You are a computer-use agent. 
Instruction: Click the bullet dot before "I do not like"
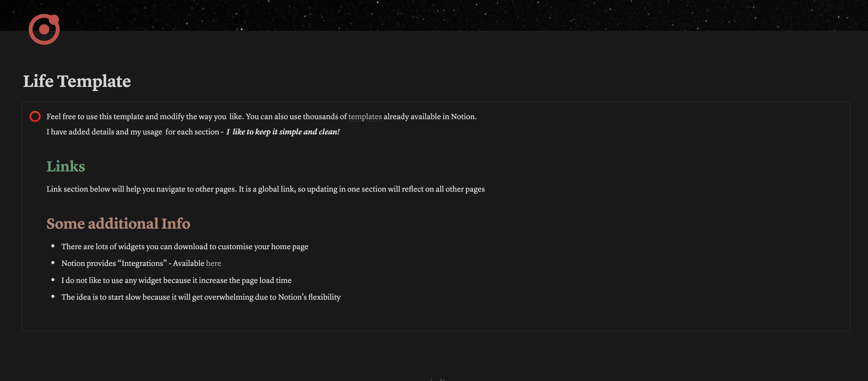[53, 280]
